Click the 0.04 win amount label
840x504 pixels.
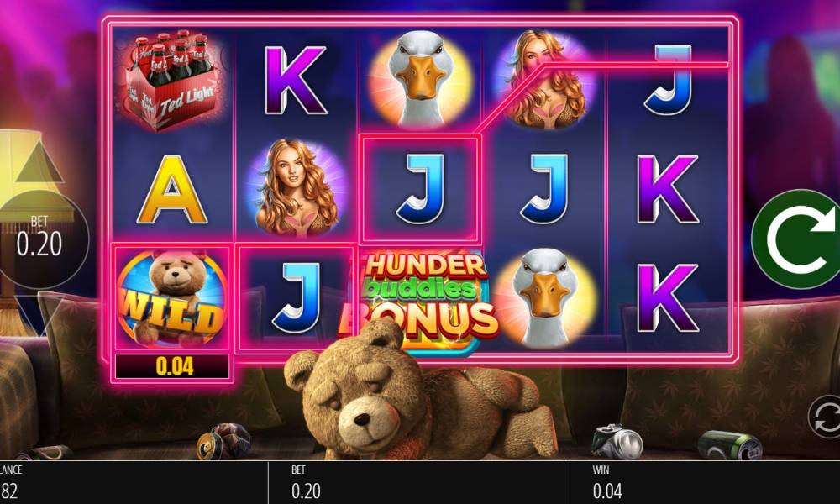[172, 366]
